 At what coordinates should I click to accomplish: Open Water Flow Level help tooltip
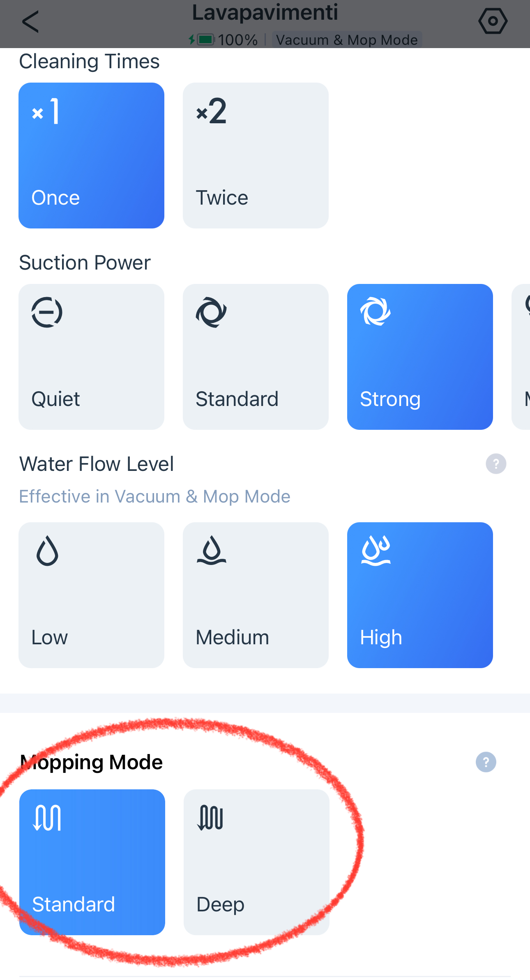coord(495,464)
